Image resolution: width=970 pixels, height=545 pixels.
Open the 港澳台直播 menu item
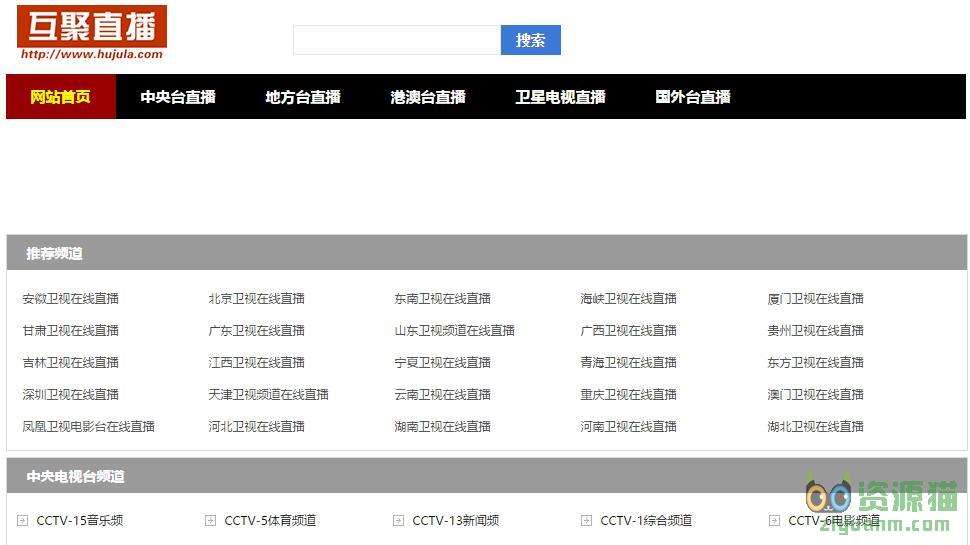[428, 97]
